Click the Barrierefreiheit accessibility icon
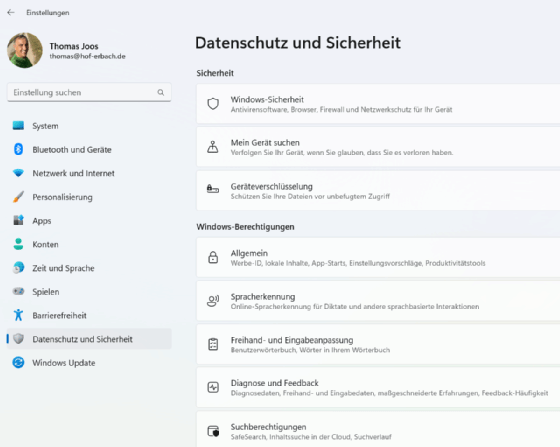560x447 pixels. [x=18, y=315]
